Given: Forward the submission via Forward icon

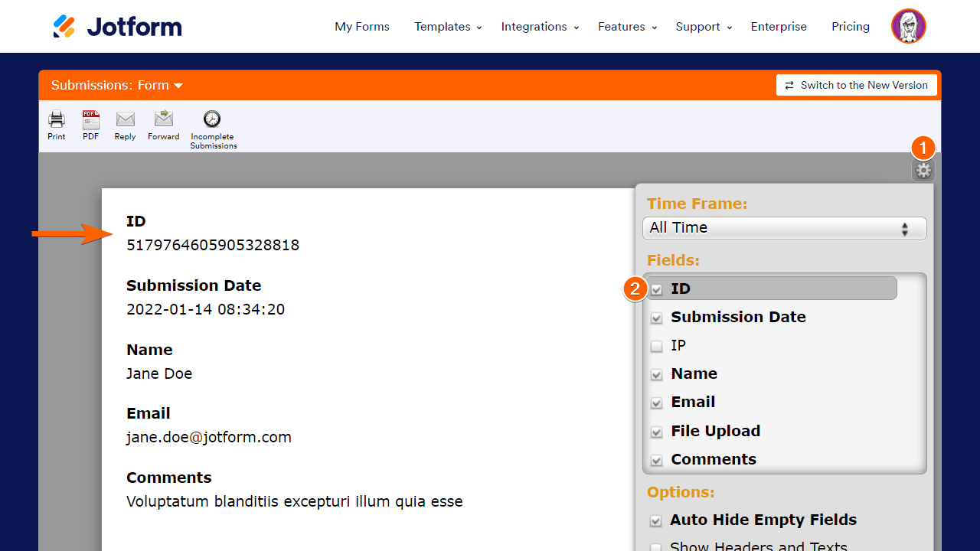Looking at the screenshot, I should 164,119.
